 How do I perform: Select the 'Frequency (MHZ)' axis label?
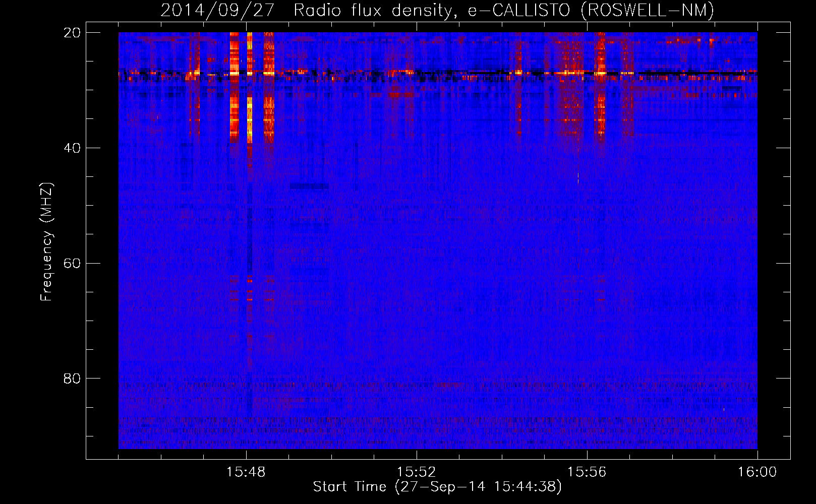46,242
